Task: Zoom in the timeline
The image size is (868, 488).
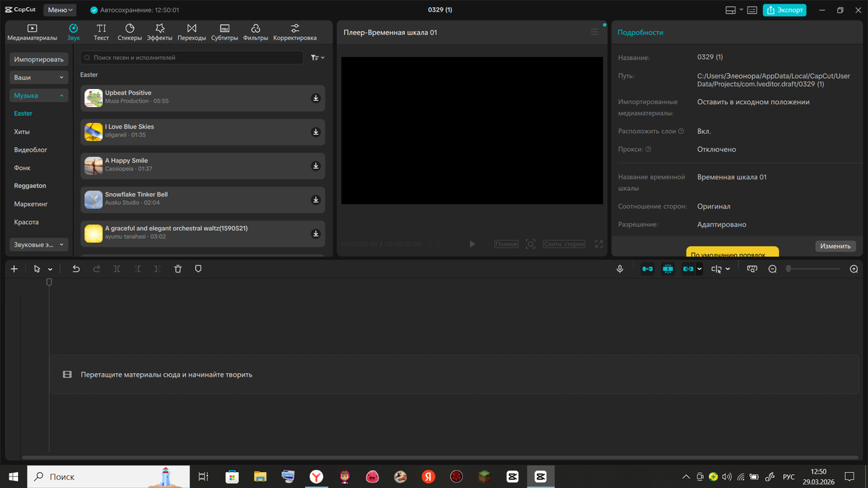Action: click(x=854, y=269)
